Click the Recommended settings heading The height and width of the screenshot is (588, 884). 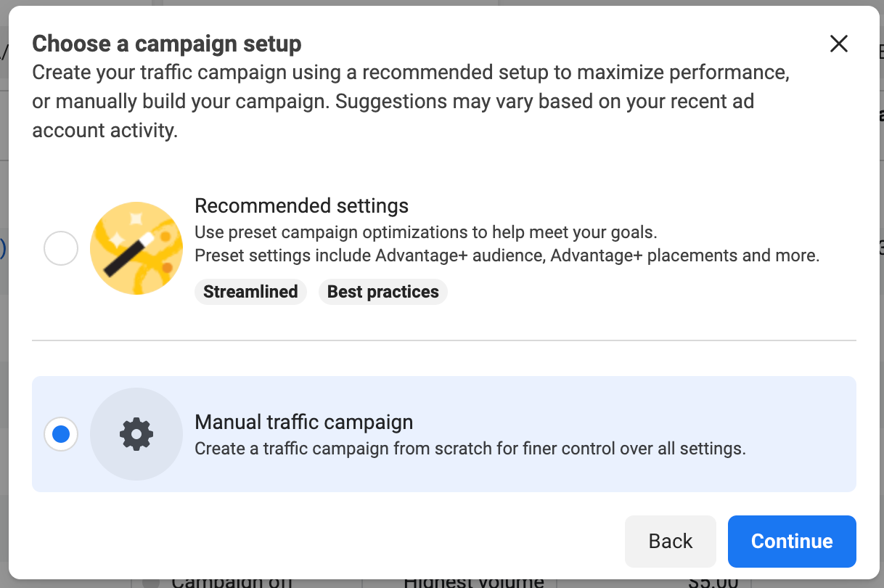tap(302, 205)
